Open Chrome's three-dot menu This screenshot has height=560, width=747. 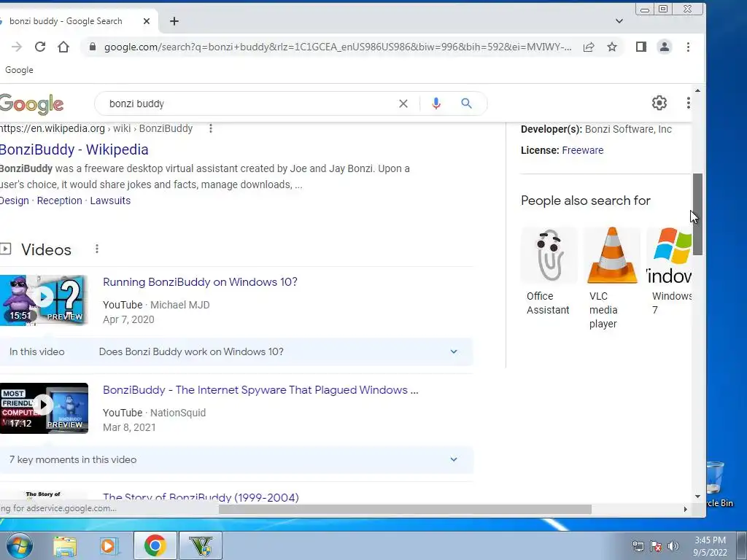click(688, 47)
